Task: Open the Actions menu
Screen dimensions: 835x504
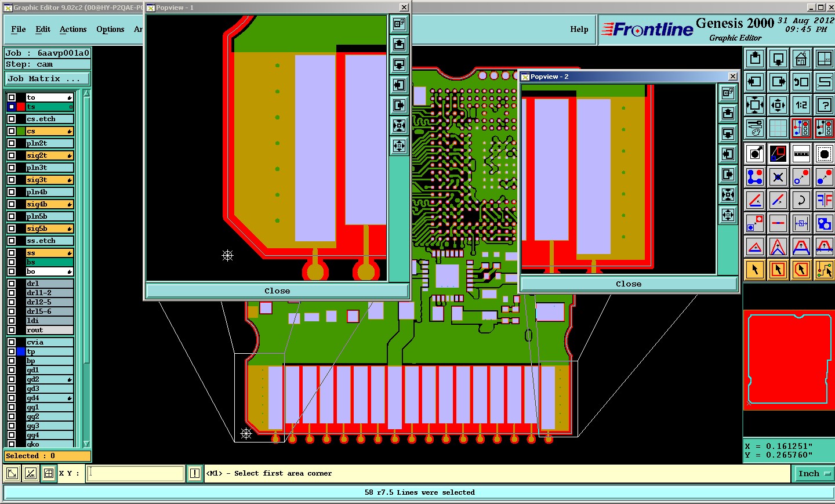Action: point(73,29)
